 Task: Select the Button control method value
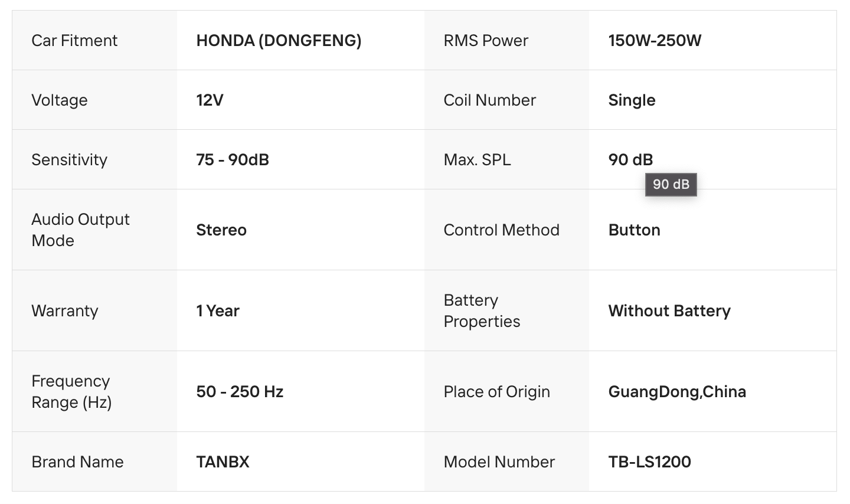(634, 230)
